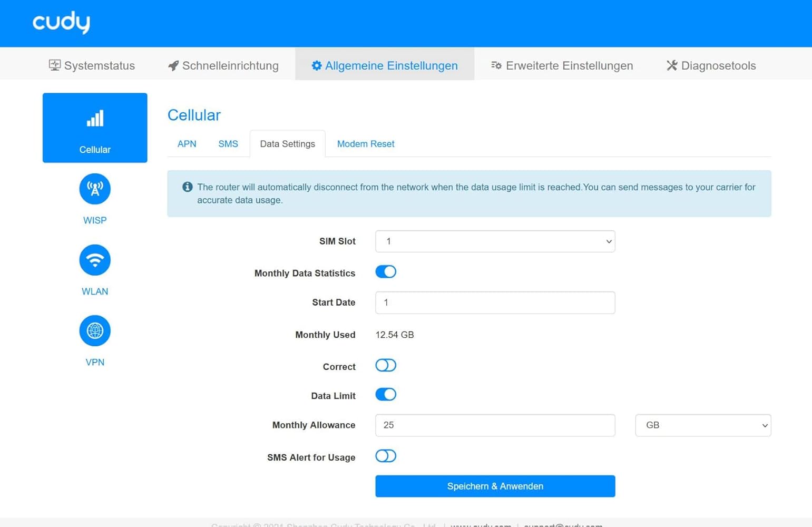Switch to the APN tab
The width and height of the screenshot is (812, 527).
pos(187,144)
